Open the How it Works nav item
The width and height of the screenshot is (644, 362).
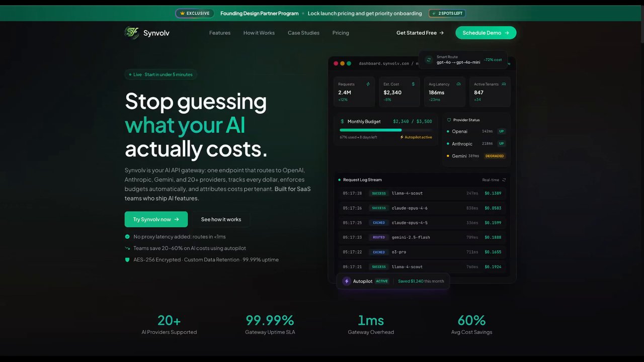(x=259, y=33)
